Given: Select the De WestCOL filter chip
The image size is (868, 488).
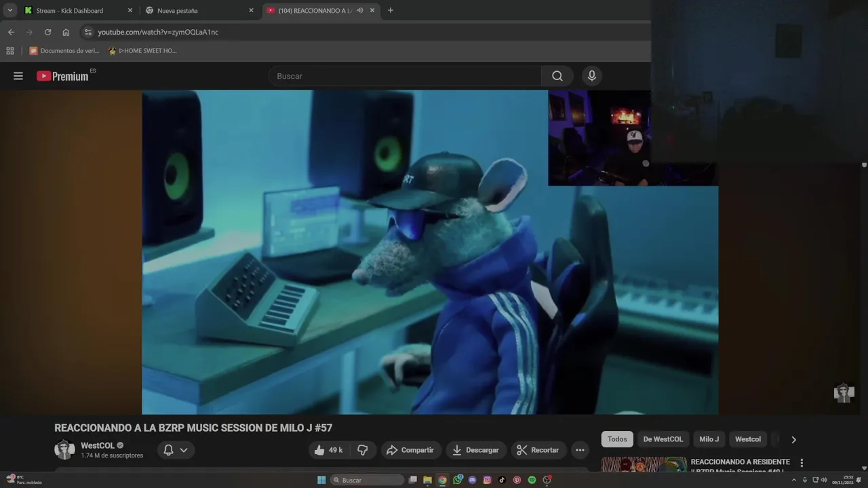Looking at the screenshot, I should coord(663,439).
